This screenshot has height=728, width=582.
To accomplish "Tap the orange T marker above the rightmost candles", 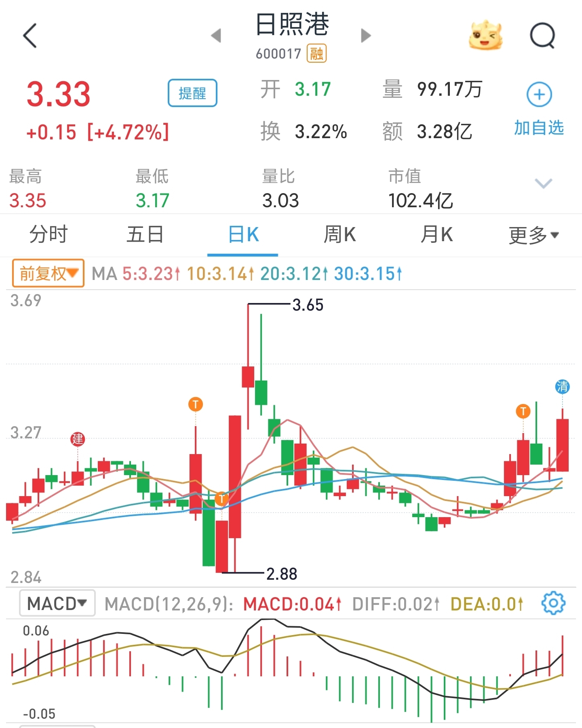I will click(523, 411).
